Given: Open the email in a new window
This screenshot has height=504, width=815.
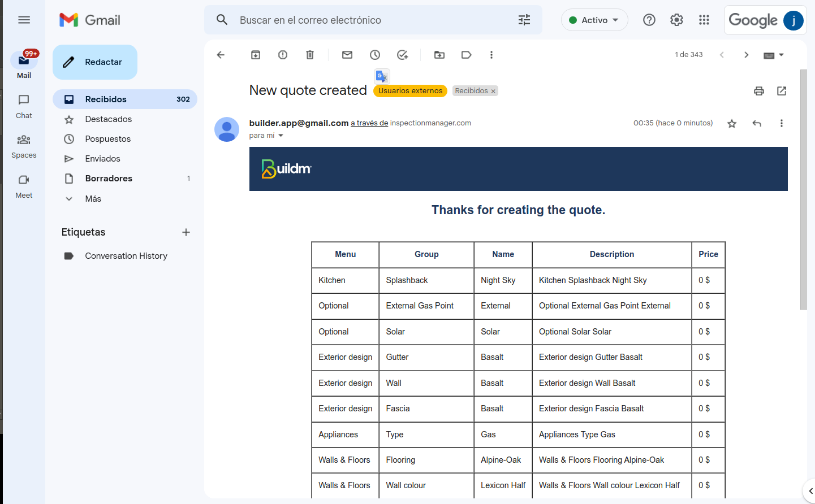Looking at the screenshot, I should point(782,91).
